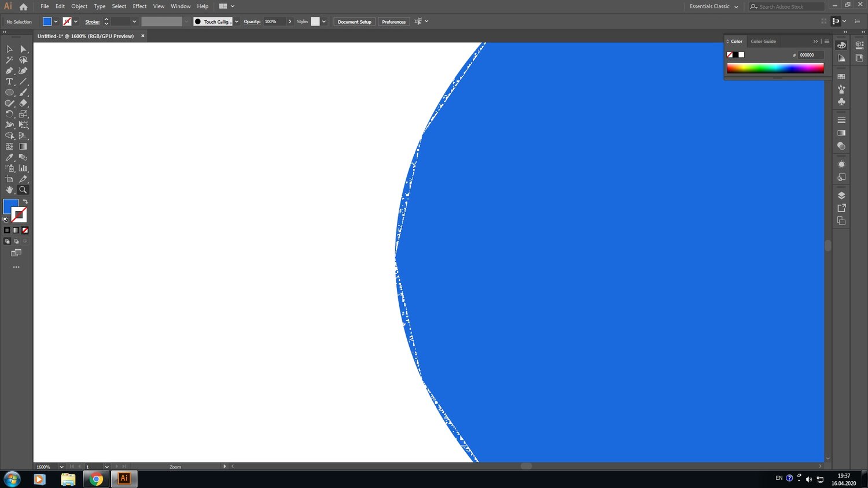Expand the Opacity arrow
The width and height of the screenshot is (868, 488).
[x=290, y=21]
